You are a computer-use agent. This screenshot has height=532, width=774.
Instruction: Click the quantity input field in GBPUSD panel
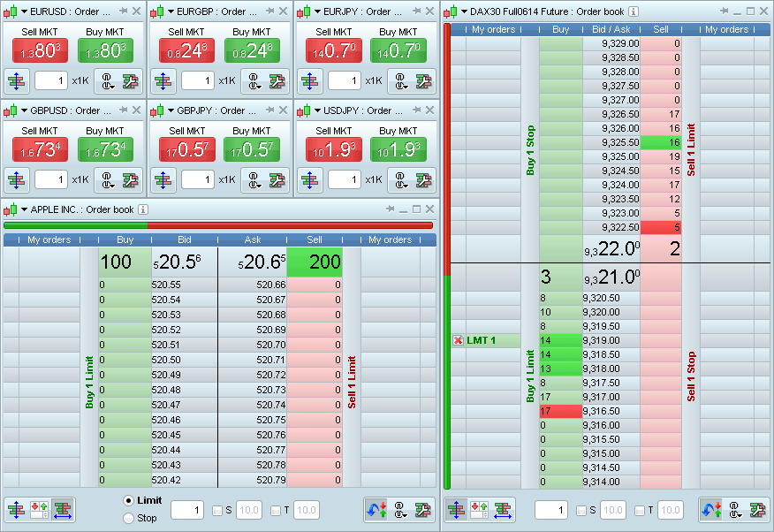pos(51,180)
